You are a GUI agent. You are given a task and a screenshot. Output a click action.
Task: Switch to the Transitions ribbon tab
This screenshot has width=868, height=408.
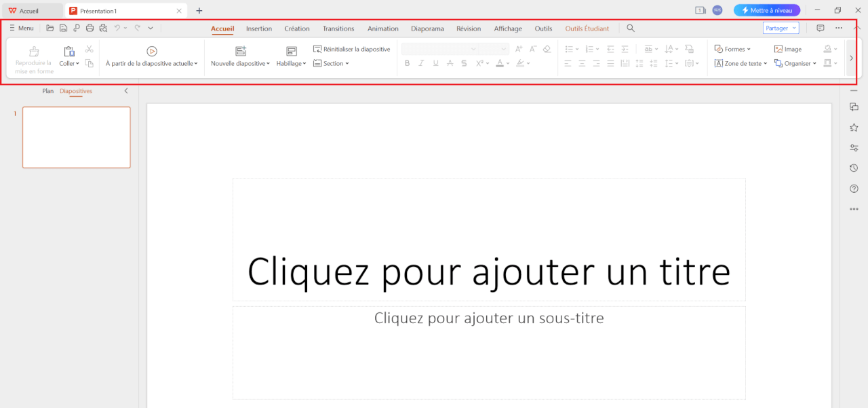pyautogui.click(x=338, y=29)
